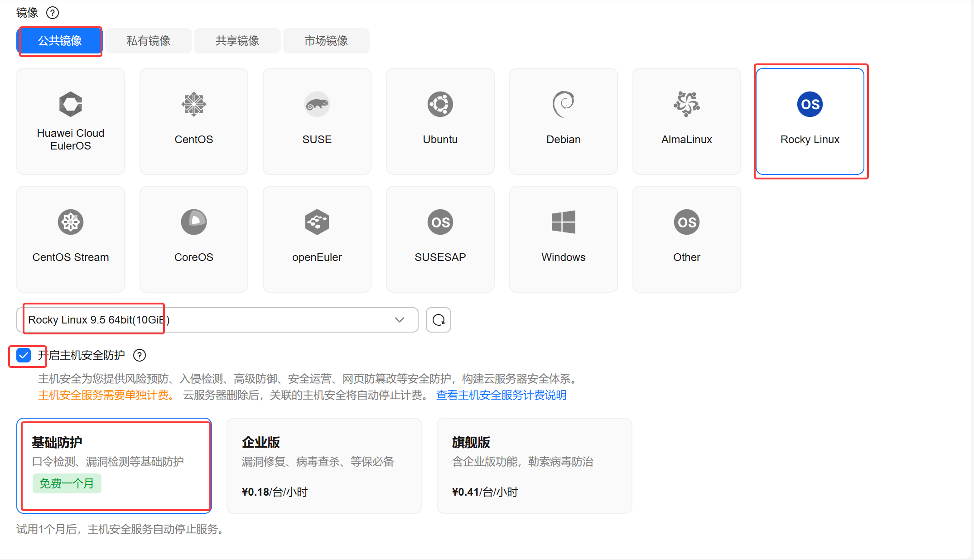This screenshot has width=974, height=560.
Task: Select the 旗舰版 plan card
Action: [x=535, y=466]
